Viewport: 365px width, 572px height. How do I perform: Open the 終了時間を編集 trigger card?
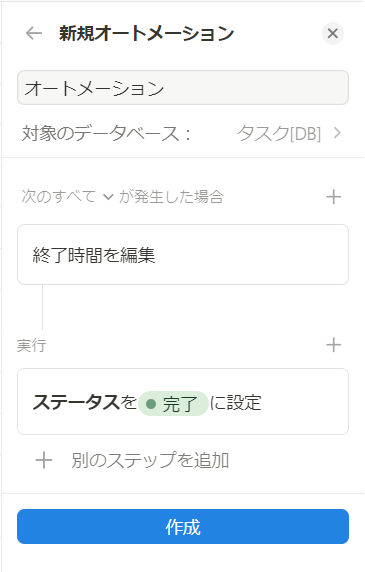click(x=183, y=255)
